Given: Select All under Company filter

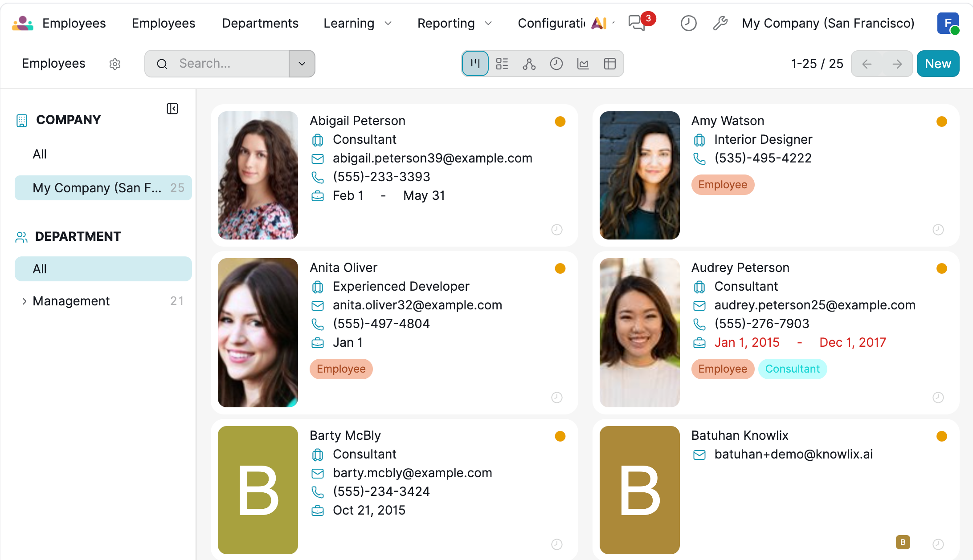Looking at the screenshot, I should click(x=40, y=154).
